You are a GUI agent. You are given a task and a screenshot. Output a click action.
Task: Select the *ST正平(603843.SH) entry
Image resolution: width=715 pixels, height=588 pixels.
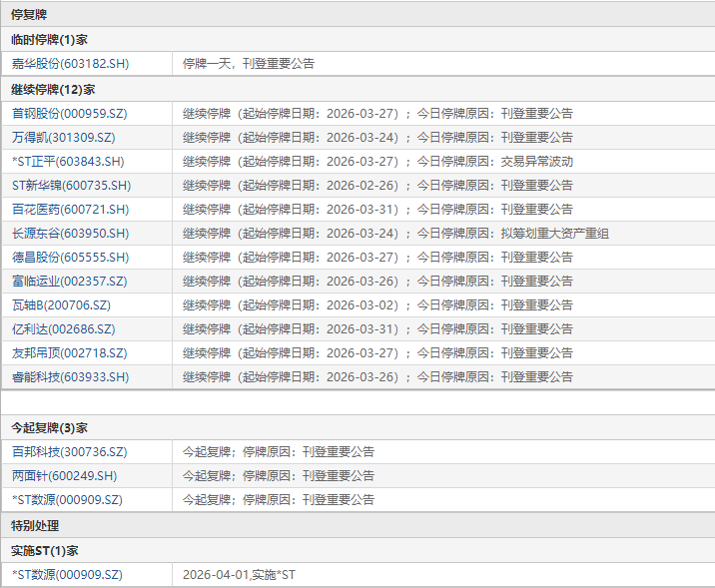(x=70, y=161)
